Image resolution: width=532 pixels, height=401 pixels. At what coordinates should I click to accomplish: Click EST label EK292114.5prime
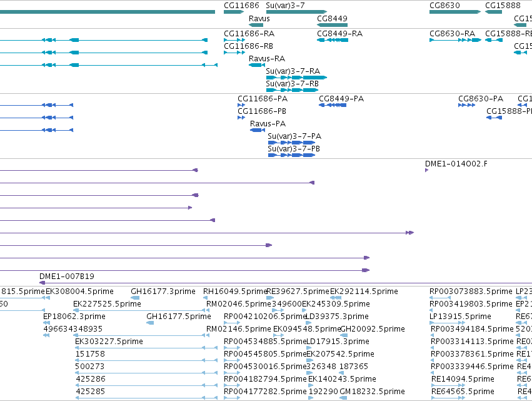click(364, 292)
